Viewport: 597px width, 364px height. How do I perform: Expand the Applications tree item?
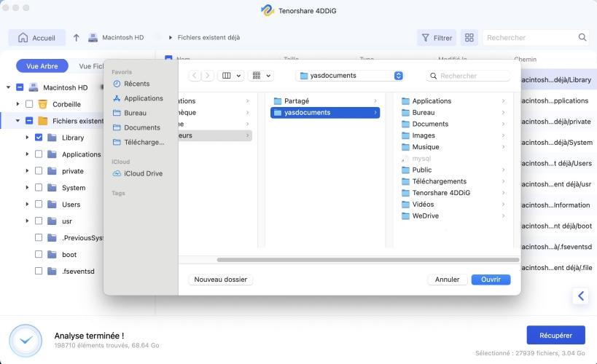(x=27, y=154)
